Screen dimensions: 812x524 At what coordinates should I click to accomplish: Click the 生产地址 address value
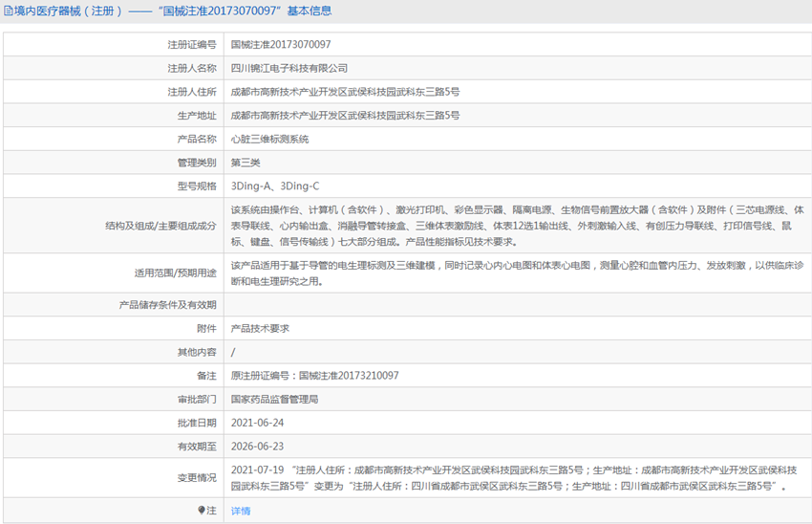tap(345, 115)
